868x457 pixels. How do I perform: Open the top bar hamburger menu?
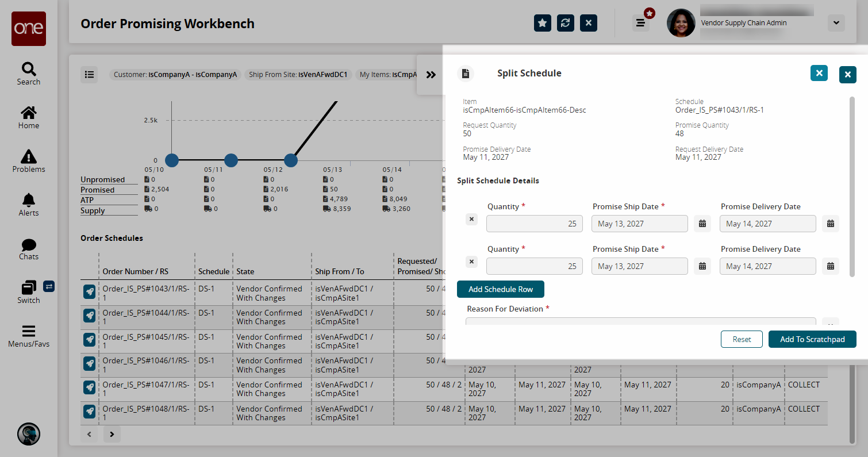(640, 23)
